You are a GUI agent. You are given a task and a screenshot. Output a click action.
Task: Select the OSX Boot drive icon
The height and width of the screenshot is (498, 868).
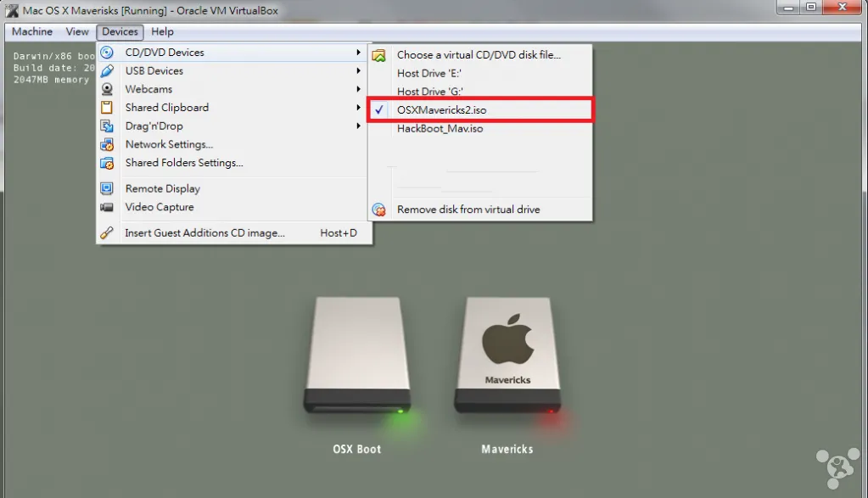point(357,355)
